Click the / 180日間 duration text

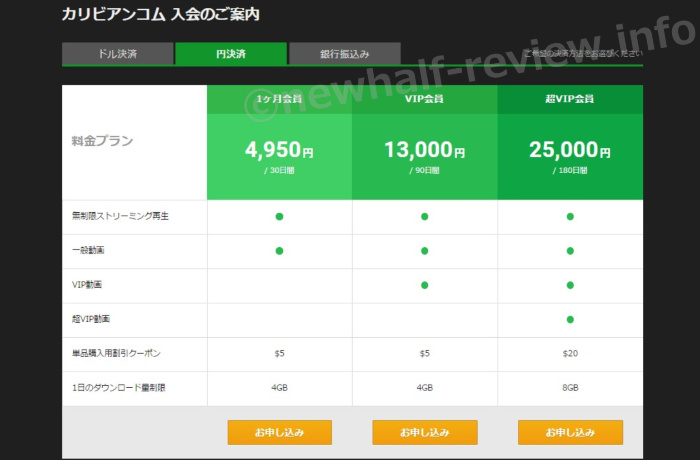570,170
